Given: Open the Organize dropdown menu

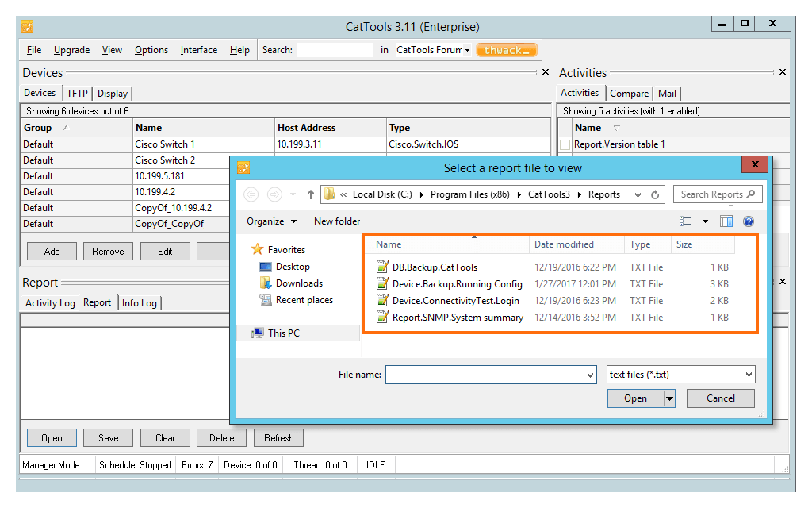Looking at the screenshot, I should tap(266, 221).
